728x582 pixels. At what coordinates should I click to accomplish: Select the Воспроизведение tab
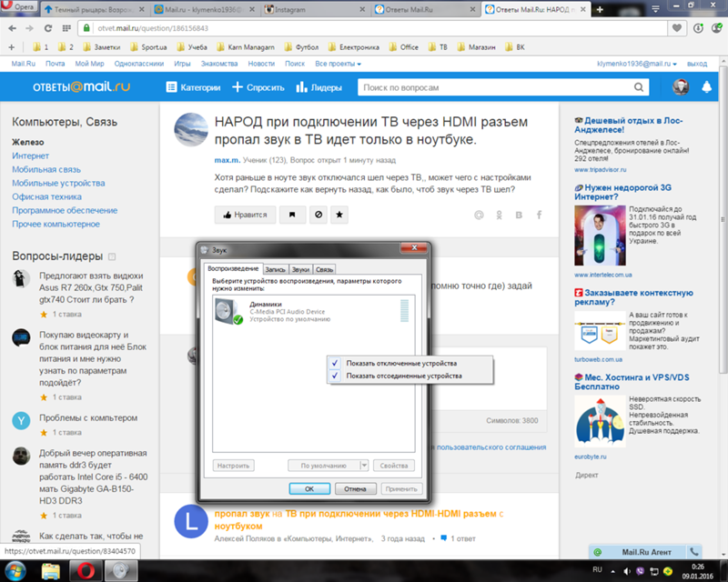point(233,269)
